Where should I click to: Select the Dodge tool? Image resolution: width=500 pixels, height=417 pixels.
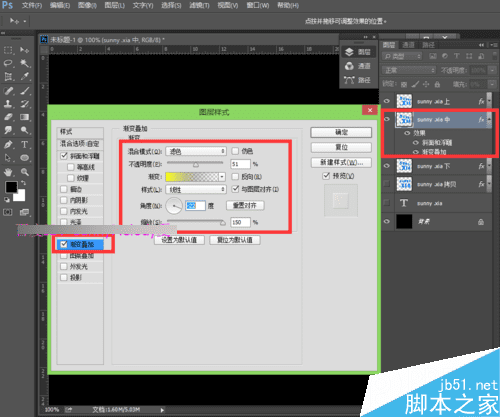click(24, 130)
